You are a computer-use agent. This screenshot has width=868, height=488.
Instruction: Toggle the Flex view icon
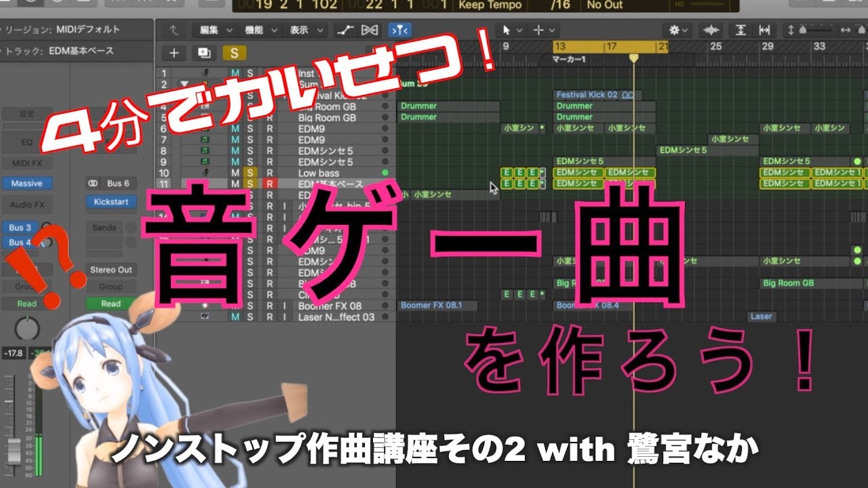[x=370, y=30]
